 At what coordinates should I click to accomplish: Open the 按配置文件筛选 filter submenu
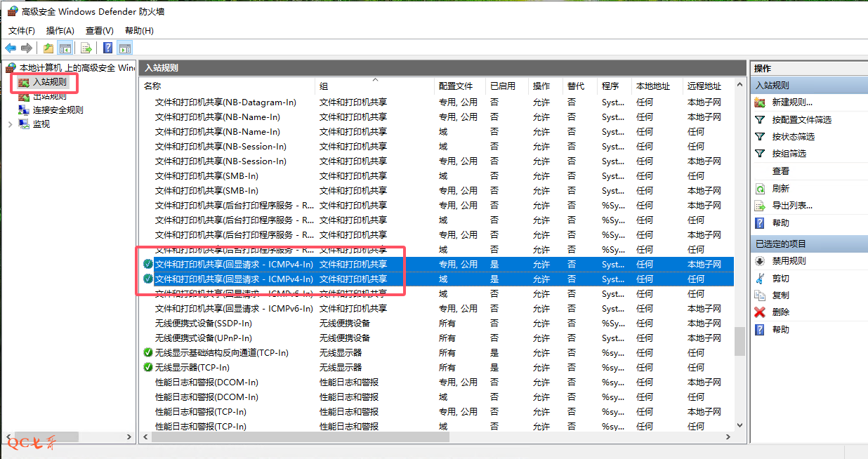(801, 120)
